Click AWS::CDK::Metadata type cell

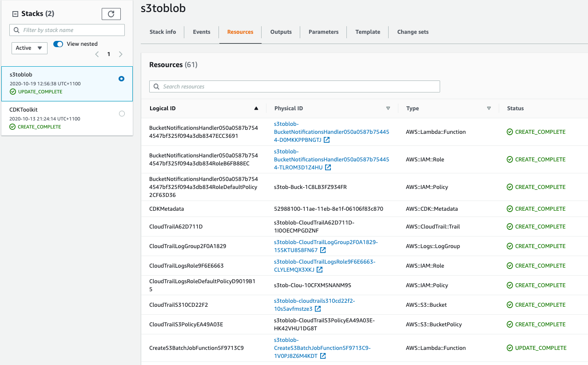pos(432,209)
